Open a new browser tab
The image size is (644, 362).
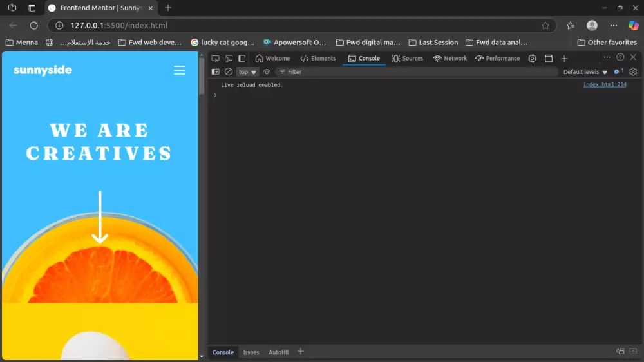(x=168, y=8)
